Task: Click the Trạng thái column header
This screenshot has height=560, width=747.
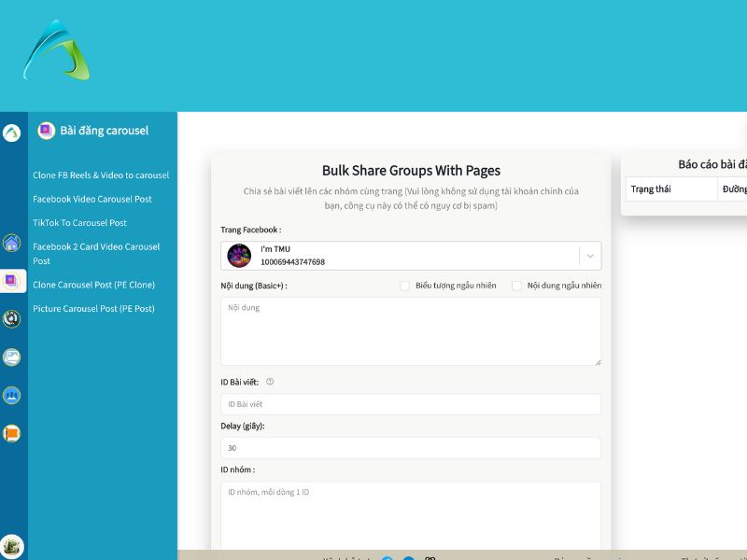Action: [651, 189]
